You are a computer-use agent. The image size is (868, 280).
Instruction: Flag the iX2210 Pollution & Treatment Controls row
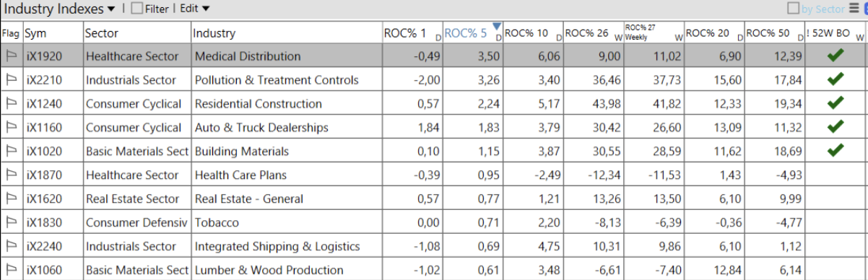pyautogui.click(x=11, y=80)
